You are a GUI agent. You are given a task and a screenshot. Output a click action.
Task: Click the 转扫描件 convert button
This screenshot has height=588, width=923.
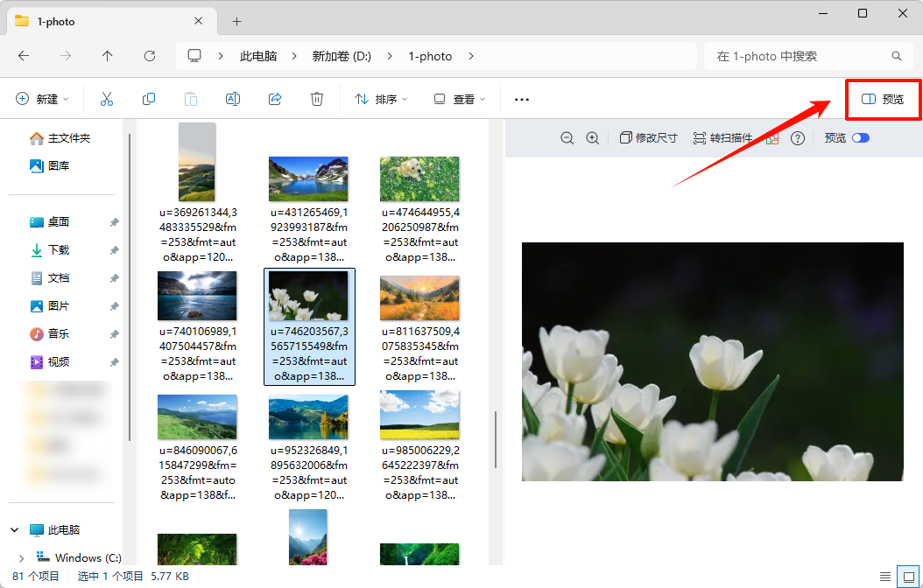click(722, 138)
